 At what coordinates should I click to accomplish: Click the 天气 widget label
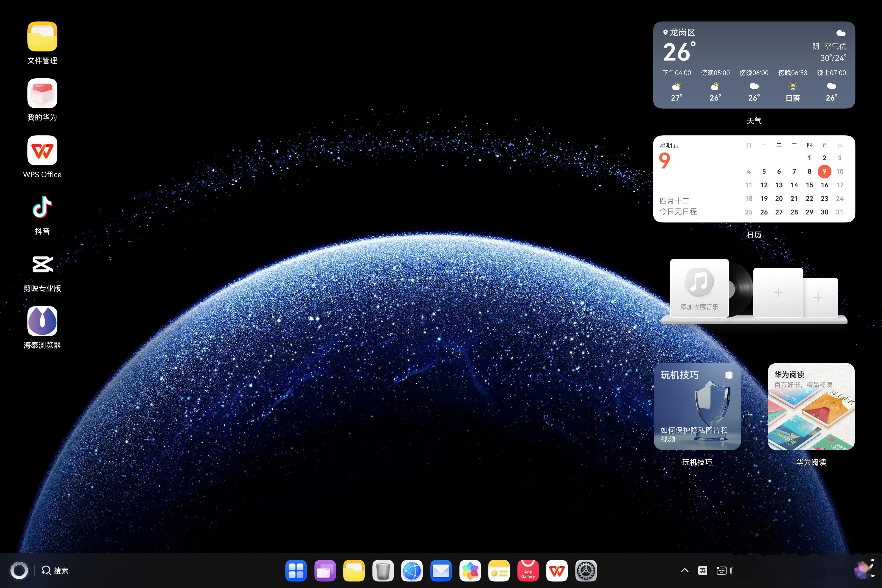click(754, 121)
